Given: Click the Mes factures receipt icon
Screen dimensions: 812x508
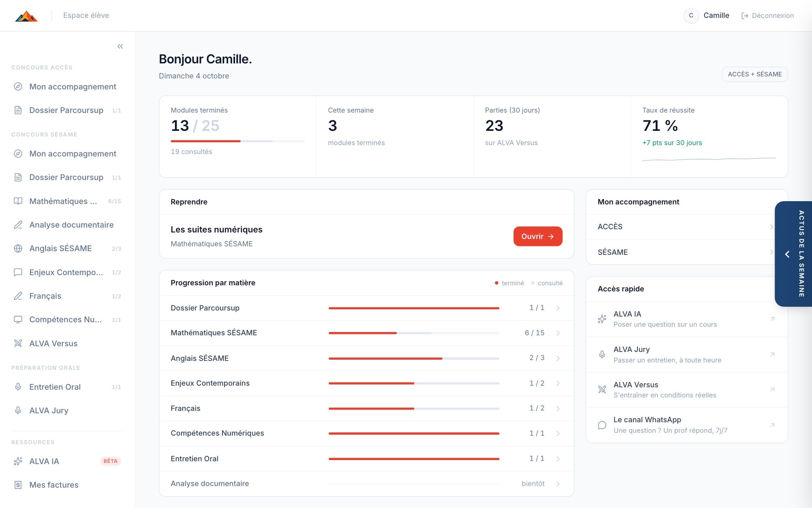Looking at the screenshot, I should coord(18,485).
